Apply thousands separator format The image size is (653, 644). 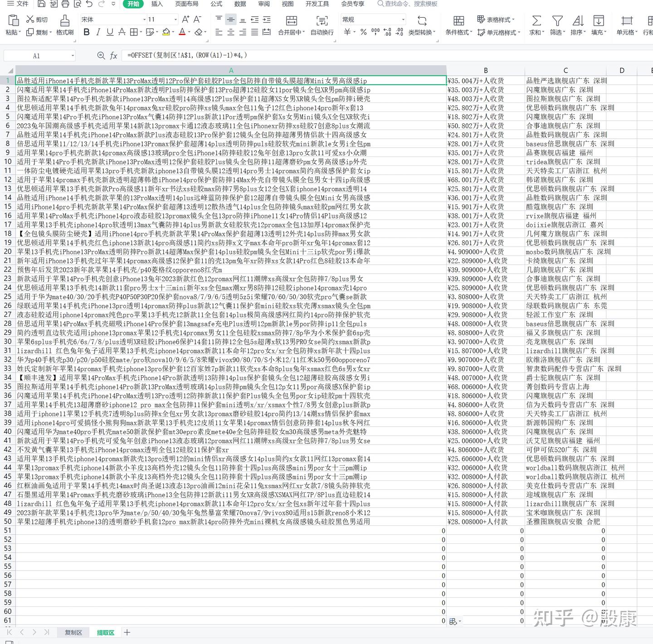[375, 32]
